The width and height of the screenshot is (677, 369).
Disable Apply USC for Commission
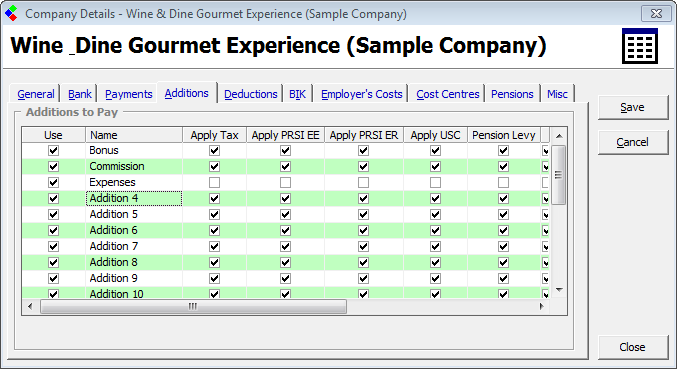pyautogui.click(x=436, y=166)
